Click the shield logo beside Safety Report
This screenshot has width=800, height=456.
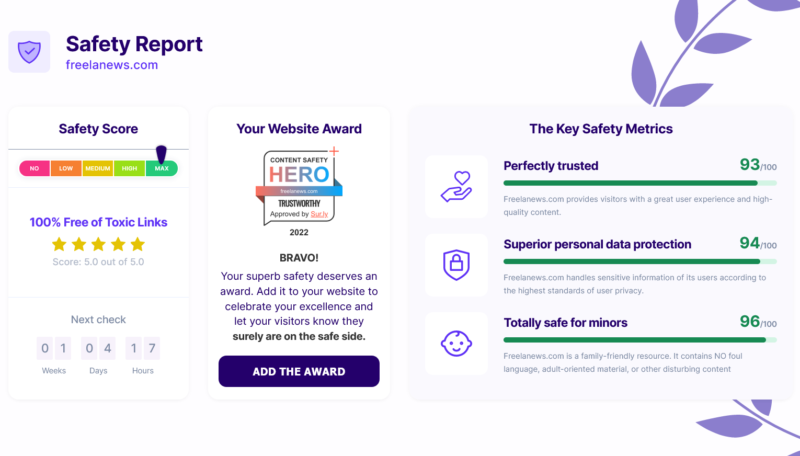pos(29,51)
